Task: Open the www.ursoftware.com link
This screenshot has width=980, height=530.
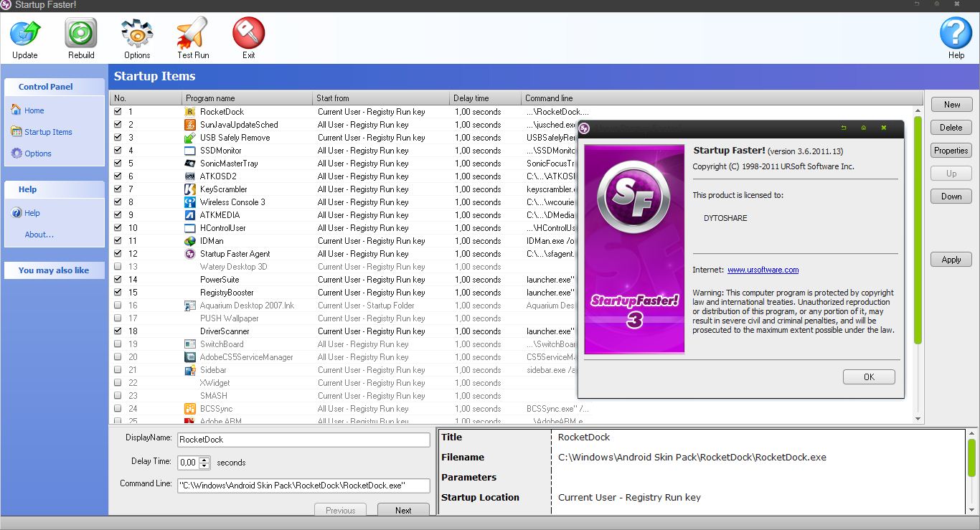Action: (x=763, y=270)
